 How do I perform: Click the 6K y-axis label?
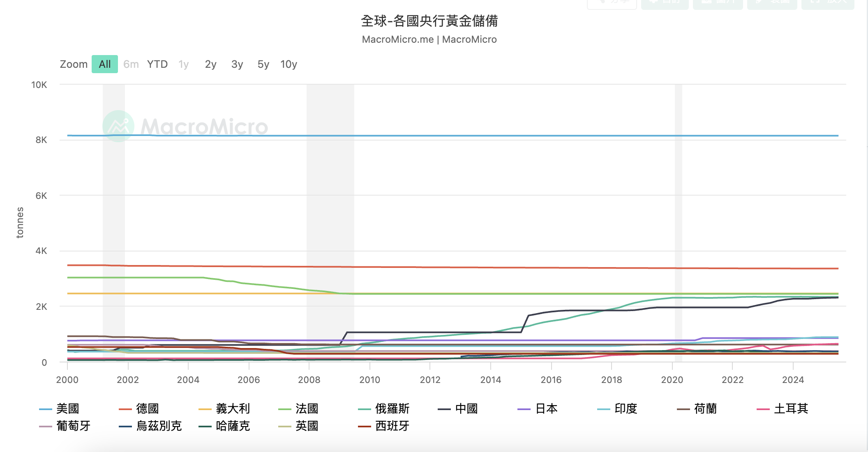(x=42, y=196)
